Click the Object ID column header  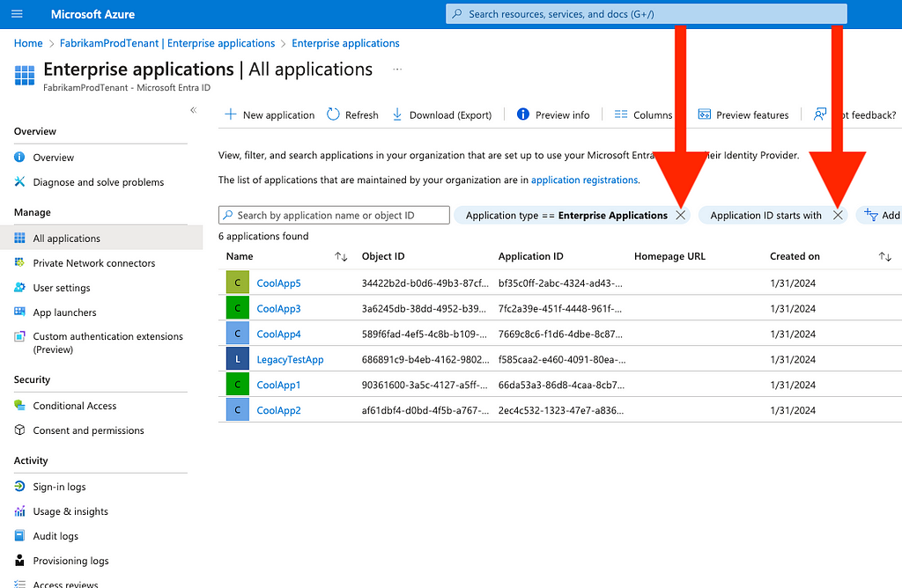[x=383, y=256]
